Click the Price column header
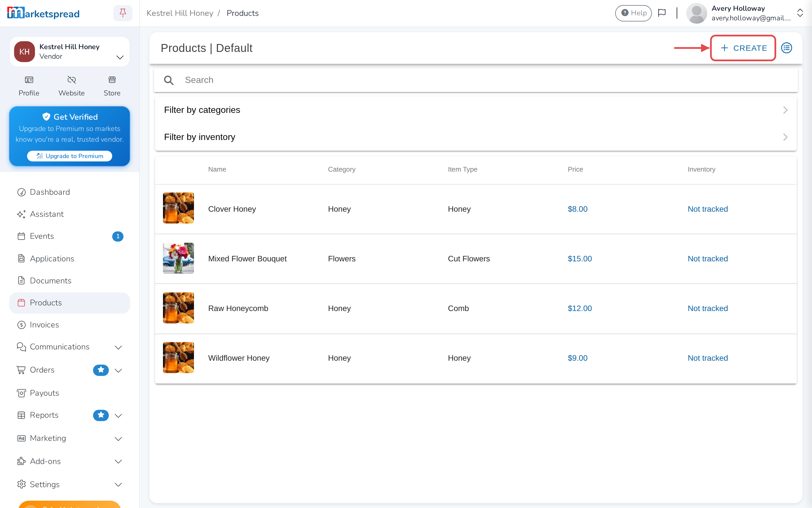812x508 pixels. pos(575,169)
